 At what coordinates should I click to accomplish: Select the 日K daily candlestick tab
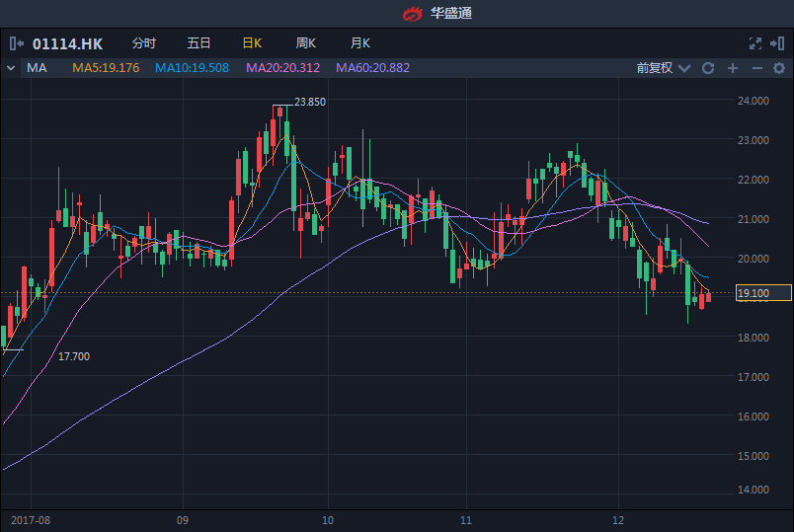pyautogui.click(x=252, y=43)
